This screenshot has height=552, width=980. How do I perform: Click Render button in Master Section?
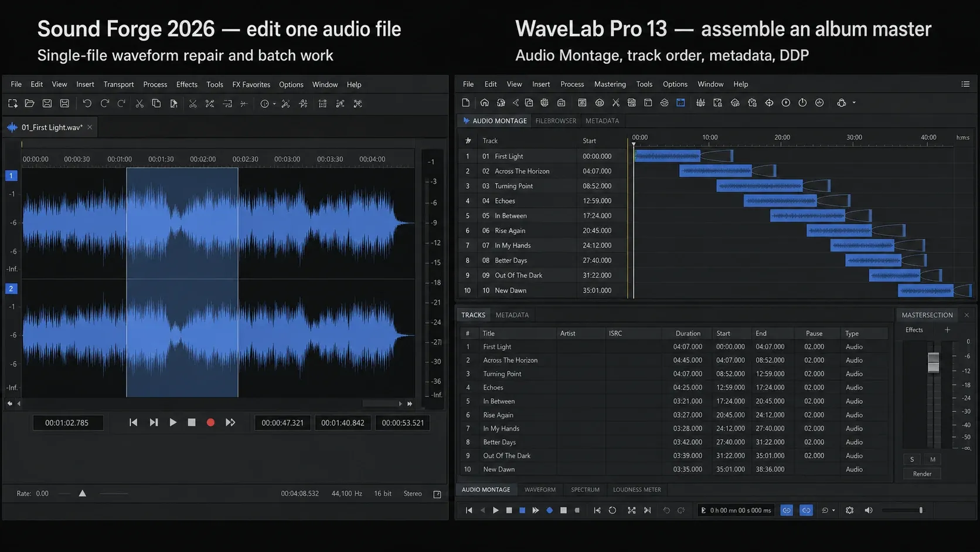pyautogui.click(x=922, y=474)
